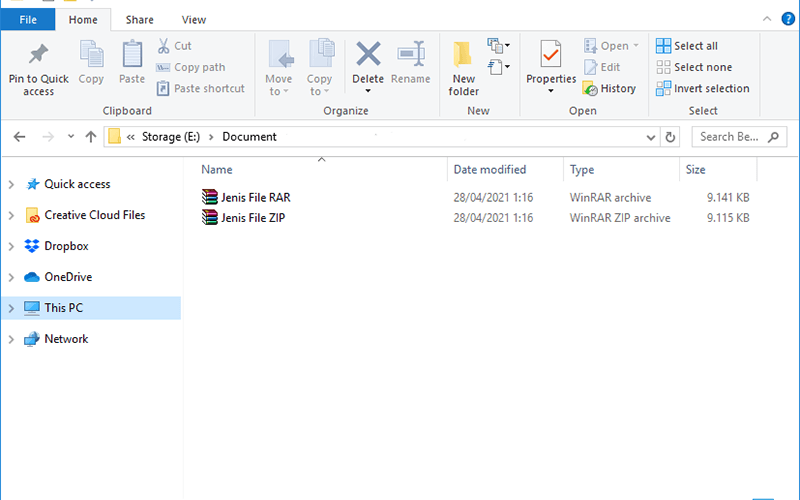Open the Delete dropdown arrow
Screen dimensions: 800x500
tap(368, 91)
